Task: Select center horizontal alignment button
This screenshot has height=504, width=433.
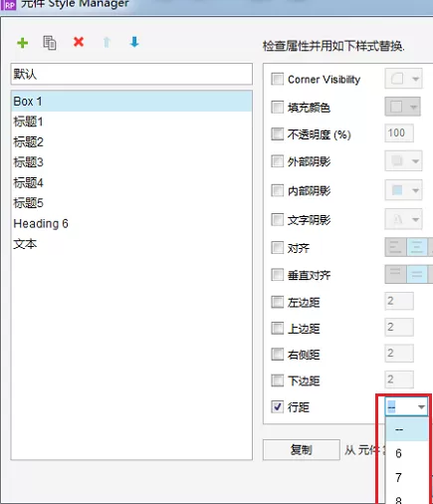Action: pos(417,247)
